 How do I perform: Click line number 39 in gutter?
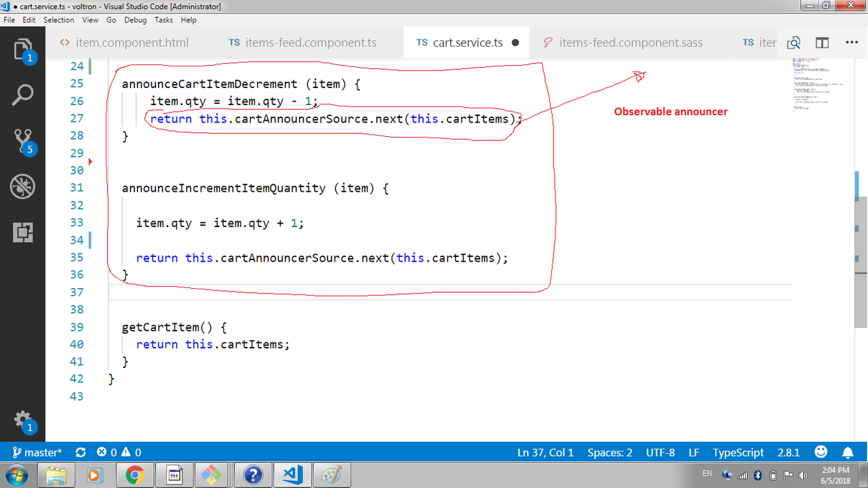pos(77,327)
